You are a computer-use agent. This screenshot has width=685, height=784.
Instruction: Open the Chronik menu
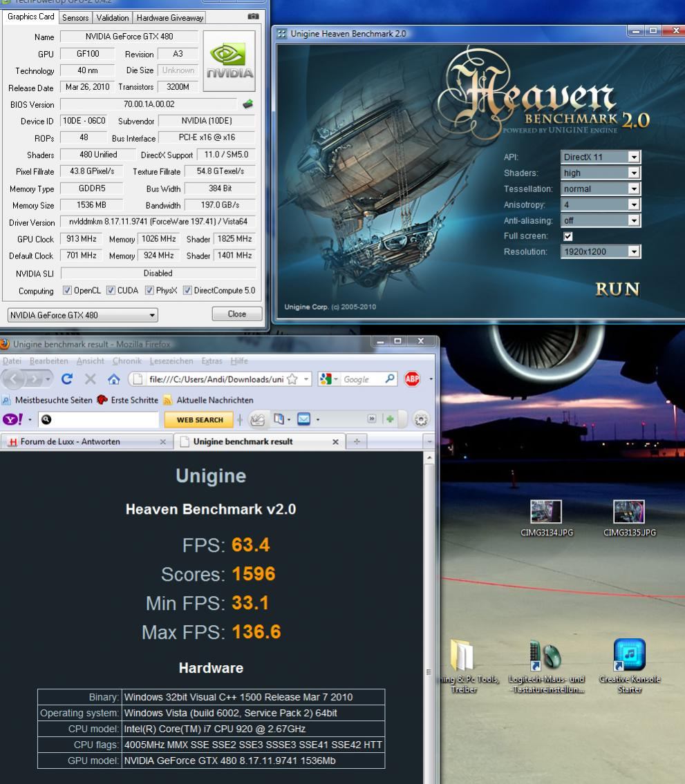click(126, 361)
